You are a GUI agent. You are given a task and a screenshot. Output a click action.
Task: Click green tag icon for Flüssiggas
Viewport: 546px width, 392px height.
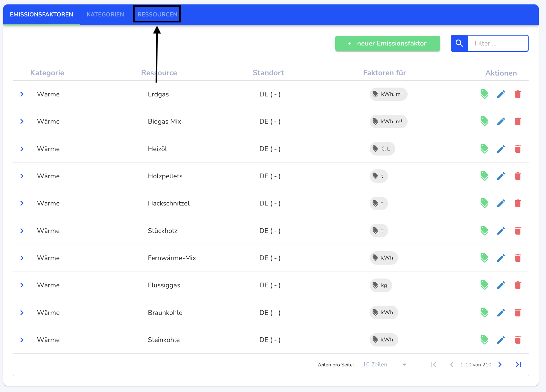pyautogui.click(x=484, y=285)
